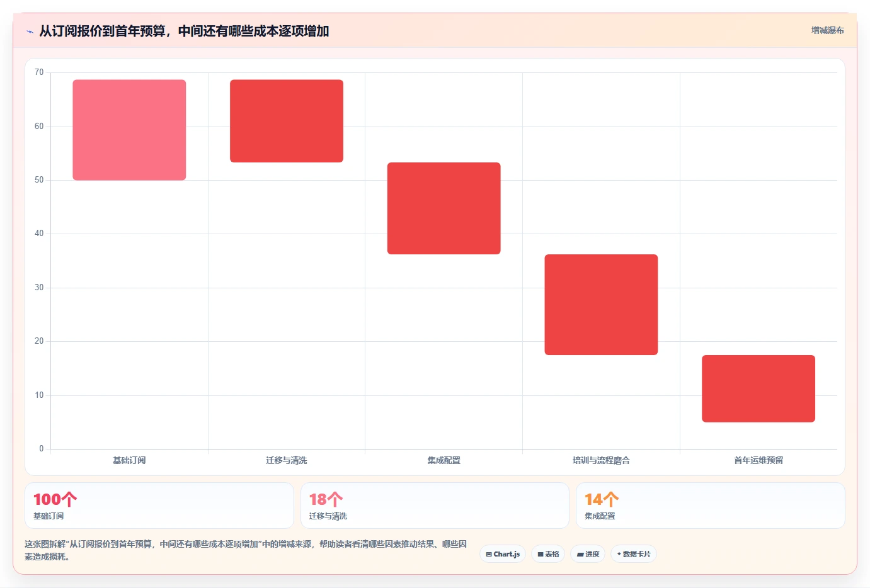Click the Chart.js tag chip

[x=503, y=554]
